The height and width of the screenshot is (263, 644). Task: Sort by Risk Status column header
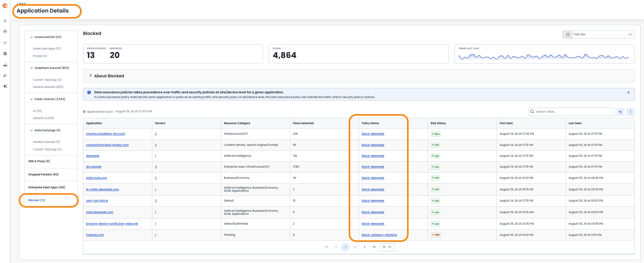tap(438, 123)
